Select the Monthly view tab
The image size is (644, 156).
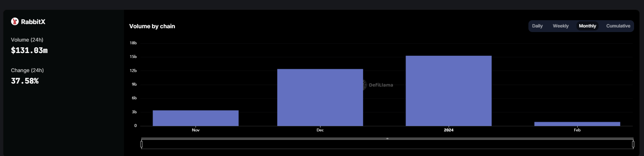click(x=587, y=26)
